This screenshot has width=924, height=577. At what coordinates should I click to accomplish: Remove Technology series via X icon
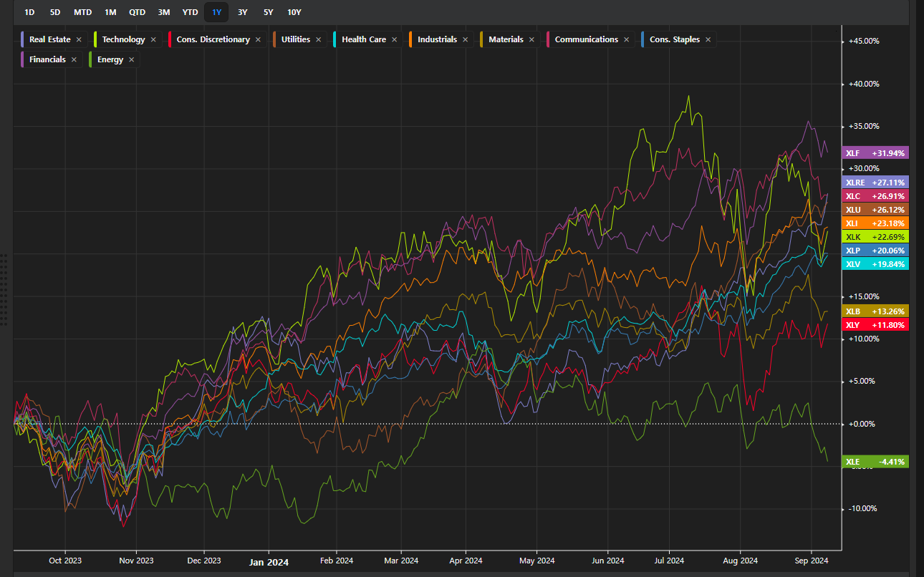153,40
